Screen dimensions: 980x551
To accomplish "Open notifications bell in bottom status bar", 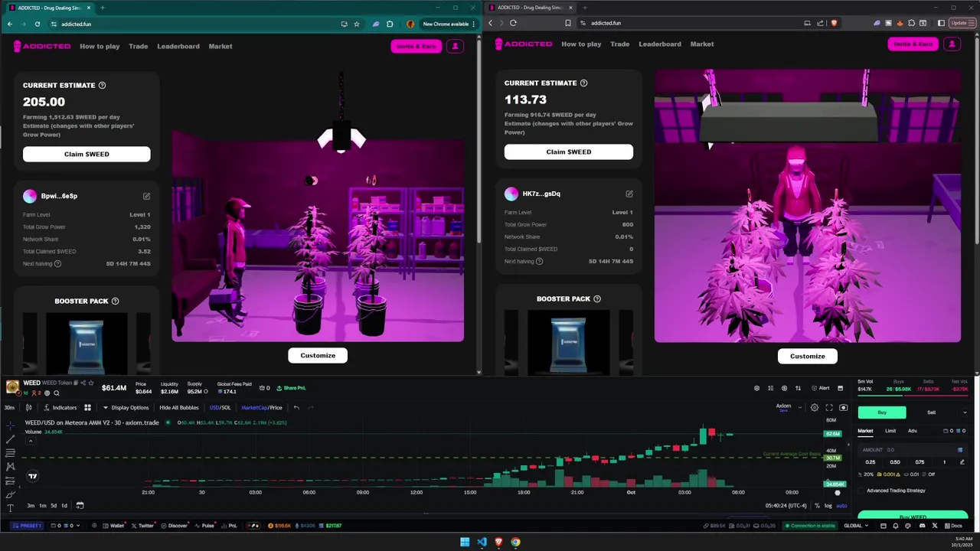I will tap(897, 526).
